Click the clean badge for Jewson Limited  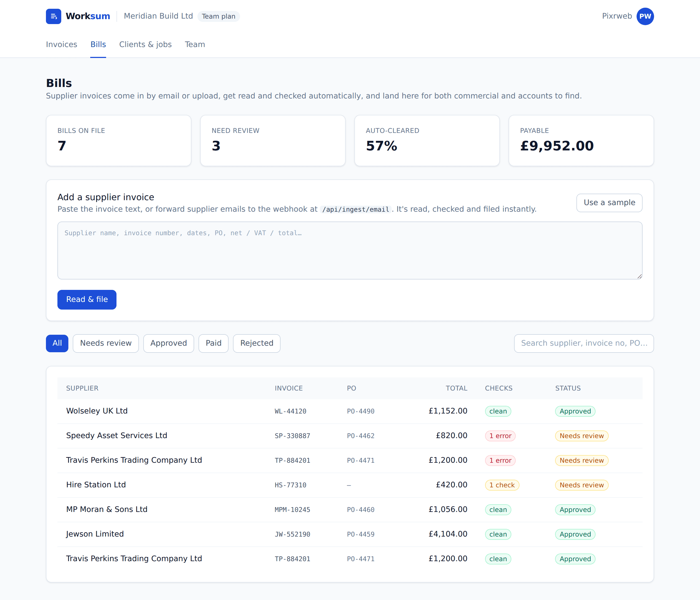tap(498, 534)
